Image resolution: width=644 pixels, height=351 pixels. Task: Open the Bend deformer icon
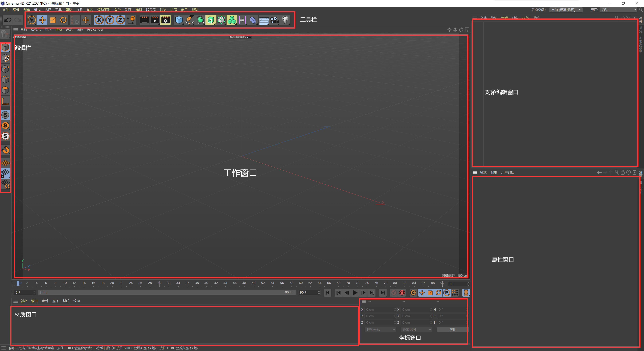point(253,20)
